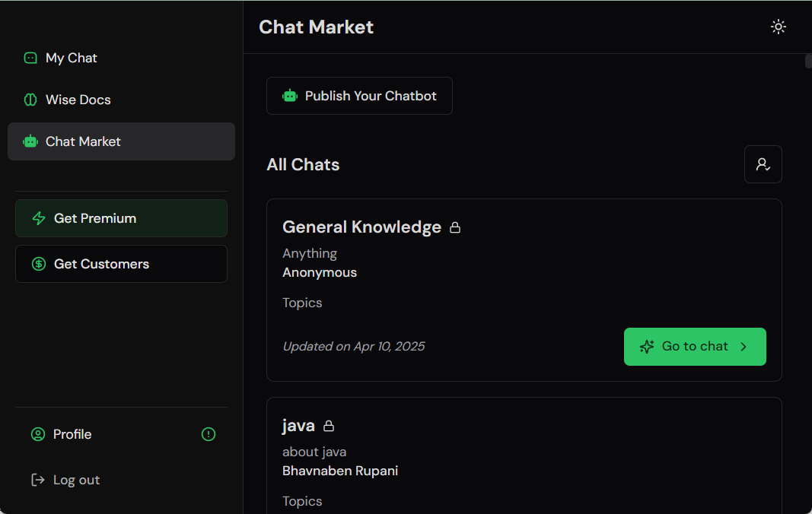Click the Updated on Apr 10, 2025 text
The image size is (812, 514).
354,346
